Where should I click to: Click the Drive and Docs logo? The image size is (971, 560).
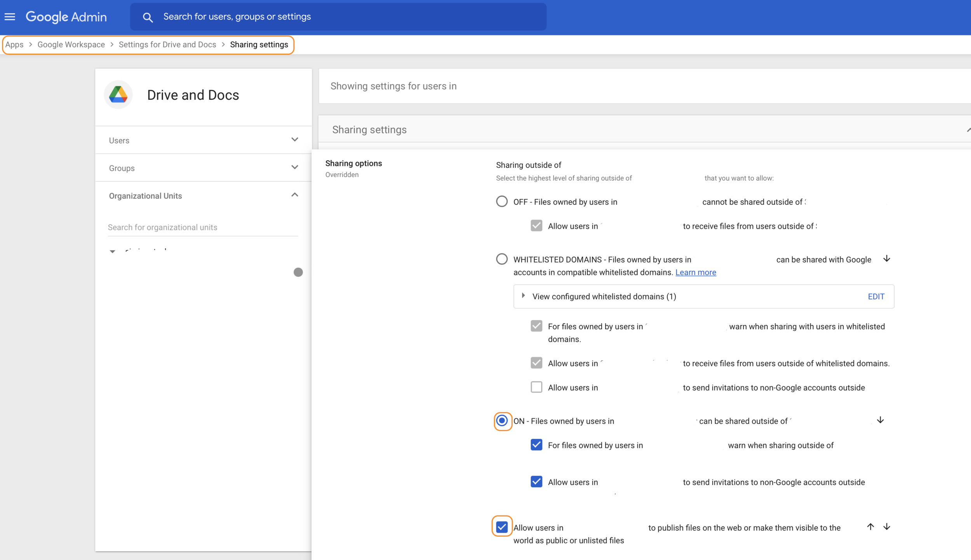pyautogui.click(x=118, y=95)
